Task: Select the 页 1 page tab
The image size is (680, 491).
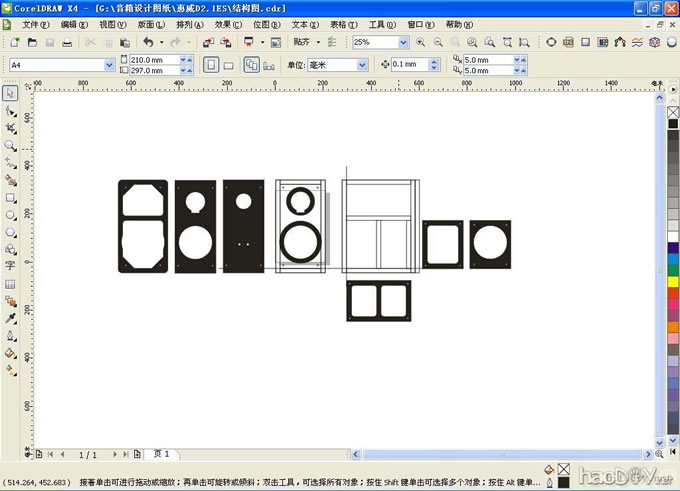Action: coord(161,454)
